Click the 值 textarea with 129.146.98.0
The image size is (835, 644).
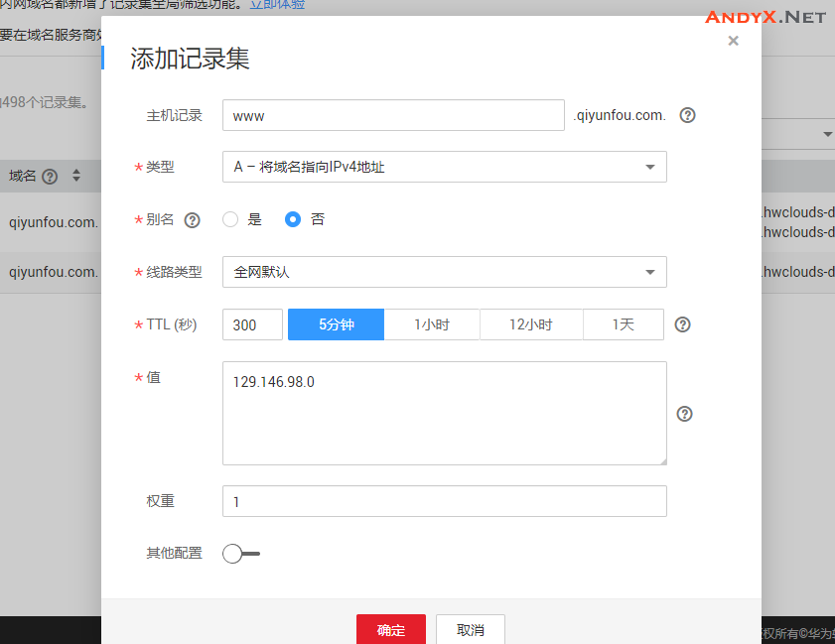[x=445, y=413]
